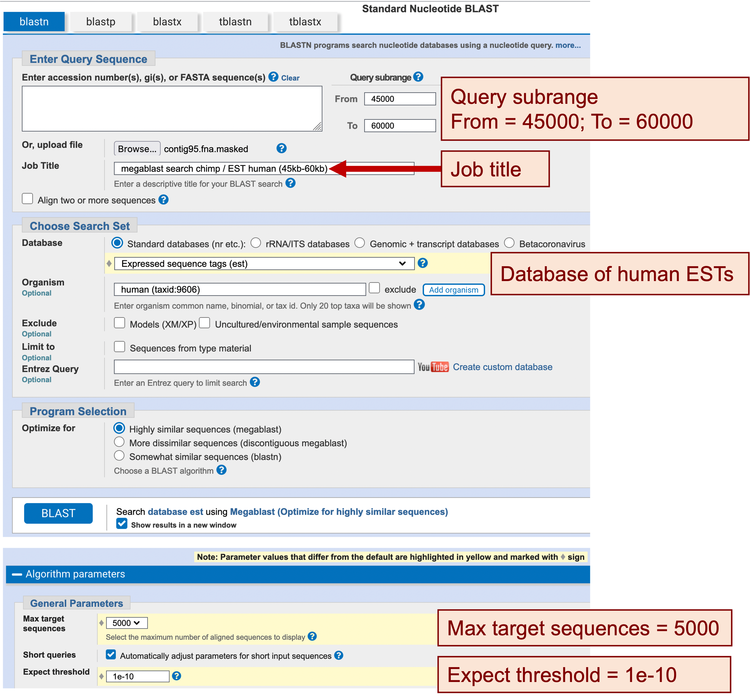The image size is (750, 700).
Task: Open Max target sequences 5000 dropdown
Action: [x=127, y=623]
